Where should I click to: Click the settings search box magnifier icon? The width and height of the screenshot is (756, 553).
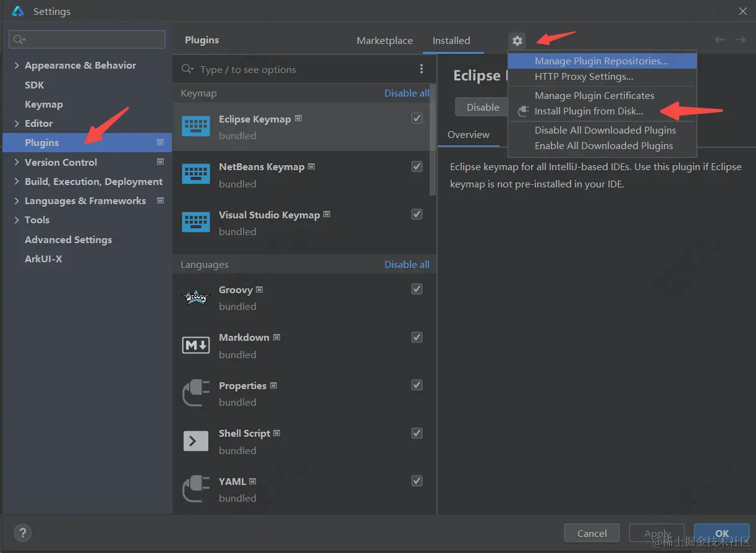tap(19, 40)
